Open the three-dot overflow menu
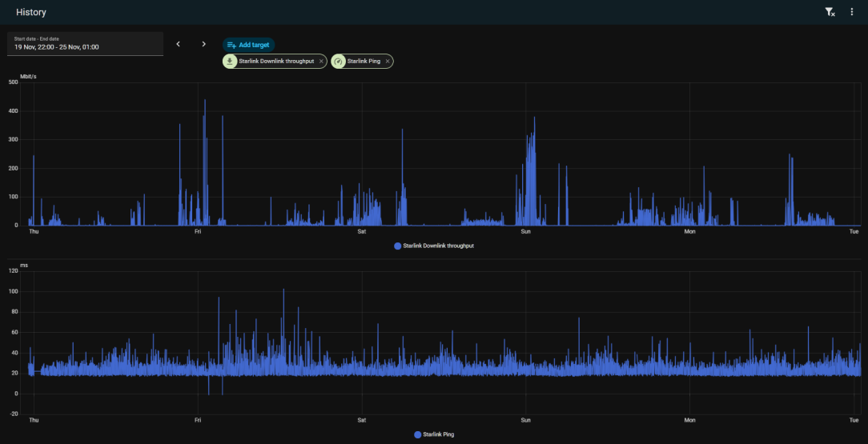 (x=852, y=12)
